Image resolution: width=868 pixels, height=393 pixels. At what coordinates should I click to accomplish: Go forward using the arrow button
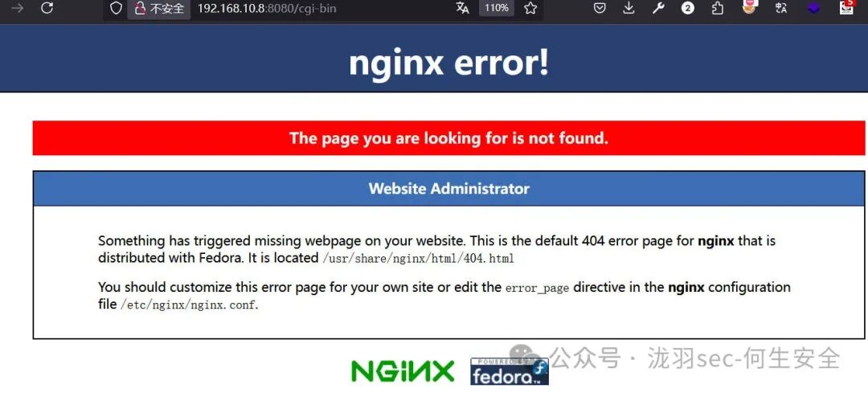tap(17, 8)
